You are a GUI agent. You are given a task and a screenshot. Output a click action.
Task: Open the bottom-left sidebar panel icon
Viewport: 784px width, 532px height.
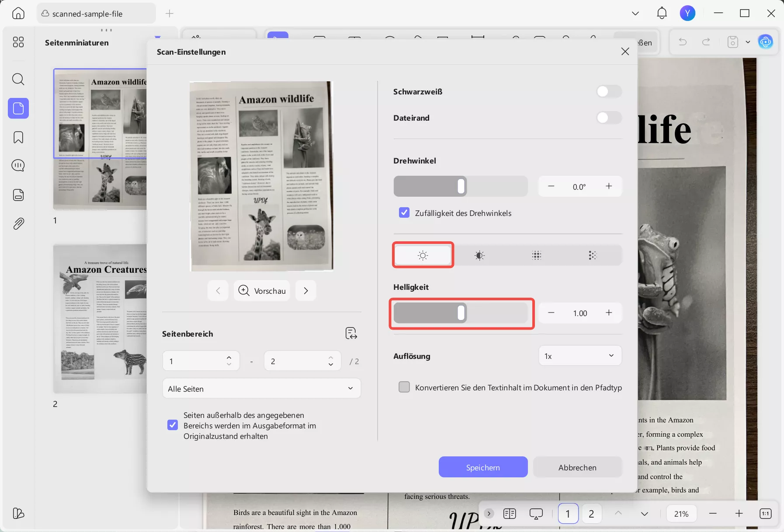point(18,513)
